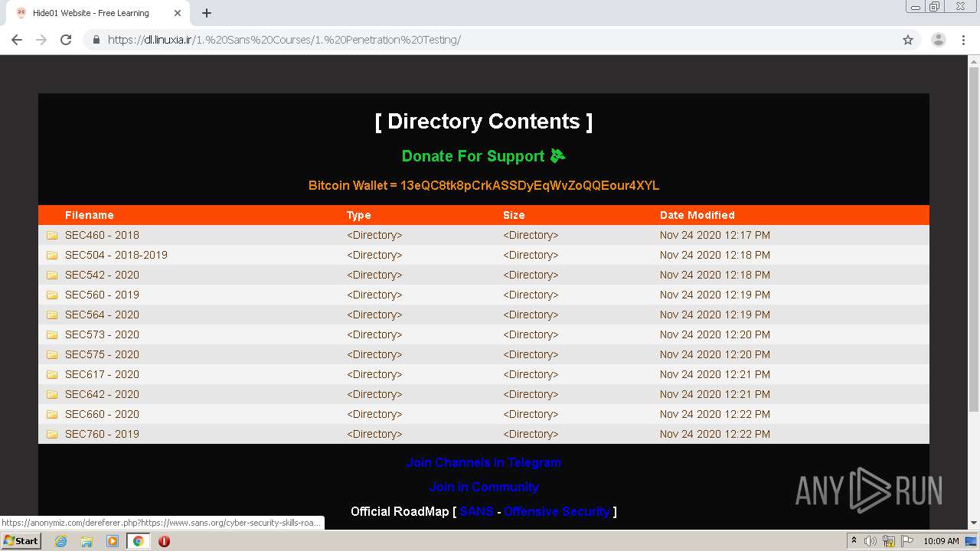Open the SEC560 - 2019 directory link
This screenshot has height=551, width=980.
pyautogui.click(x=102, y=295)
